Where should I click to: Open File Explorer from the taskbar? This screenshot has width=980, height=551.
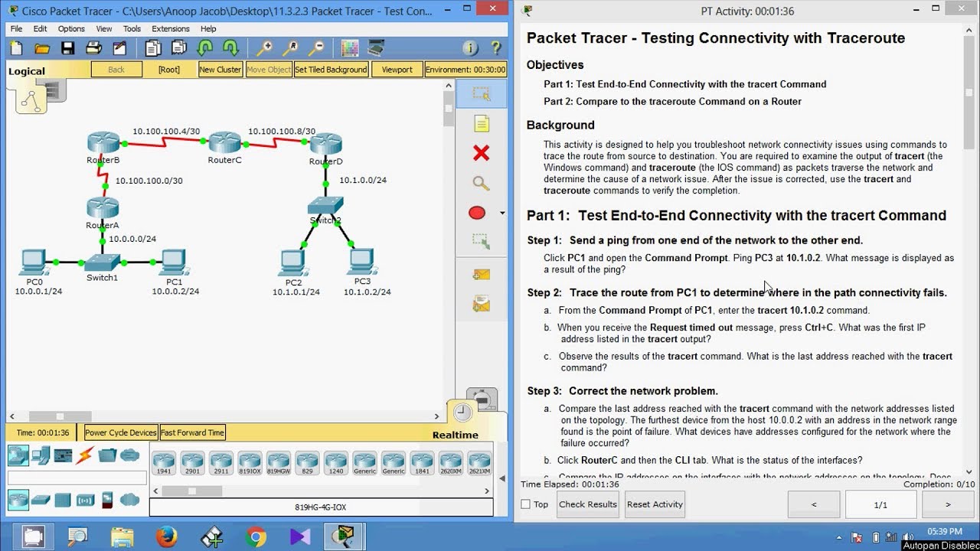[x=123, y=537]
